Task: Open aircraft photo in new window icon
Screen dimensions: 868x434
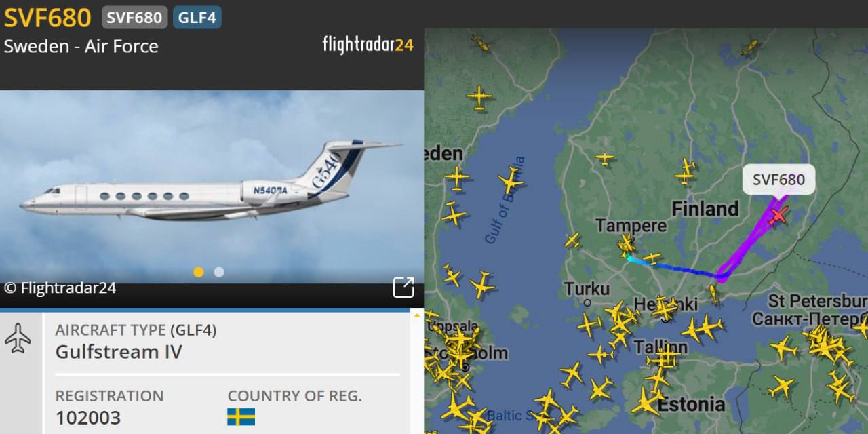Action: click(403, 287)
